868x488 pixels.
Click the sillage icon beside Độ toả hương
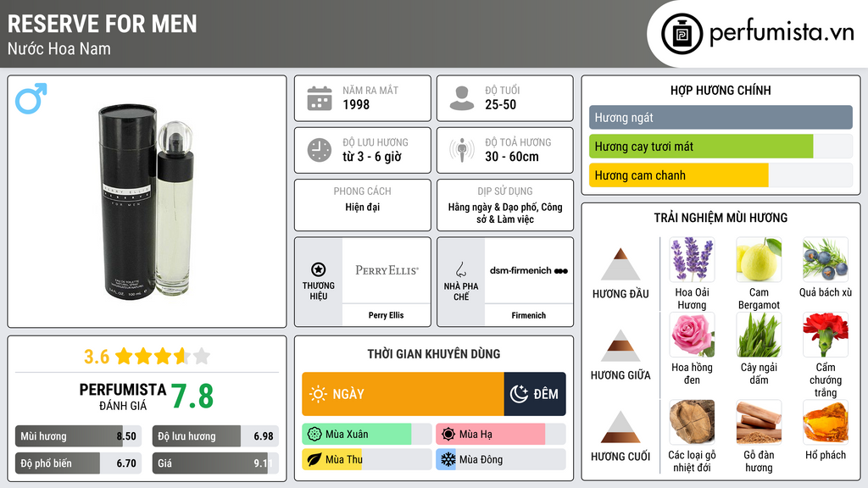click(462, 150)
